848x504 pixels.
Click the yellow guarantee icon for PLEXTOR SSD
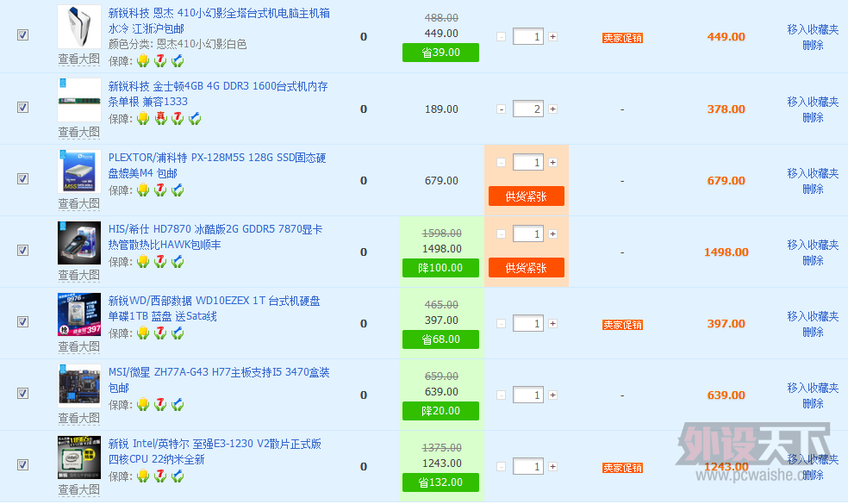[x=143, y=190]
